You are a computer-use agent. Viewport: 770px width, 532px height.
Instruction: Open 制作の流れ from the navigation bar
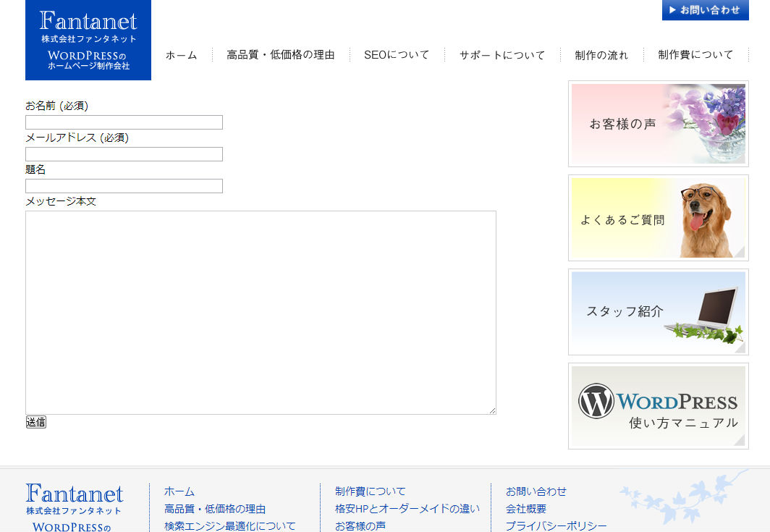(x=601, y=55)
